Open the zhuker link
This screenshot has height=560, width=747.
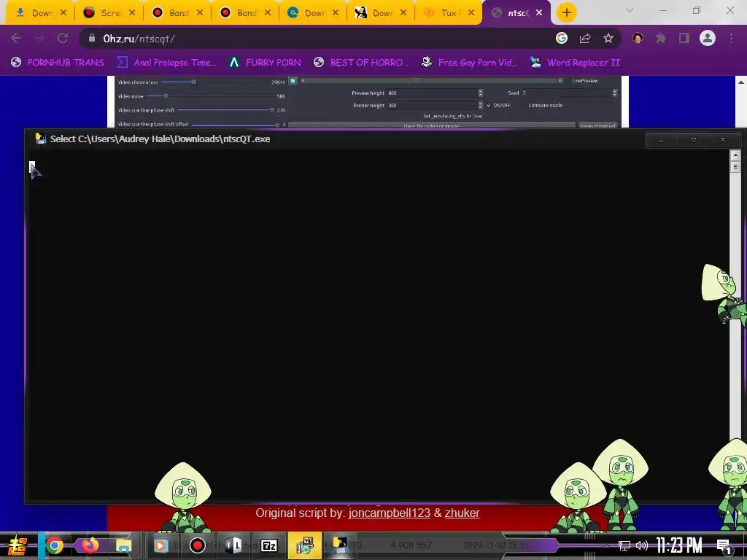coord(462,513)
